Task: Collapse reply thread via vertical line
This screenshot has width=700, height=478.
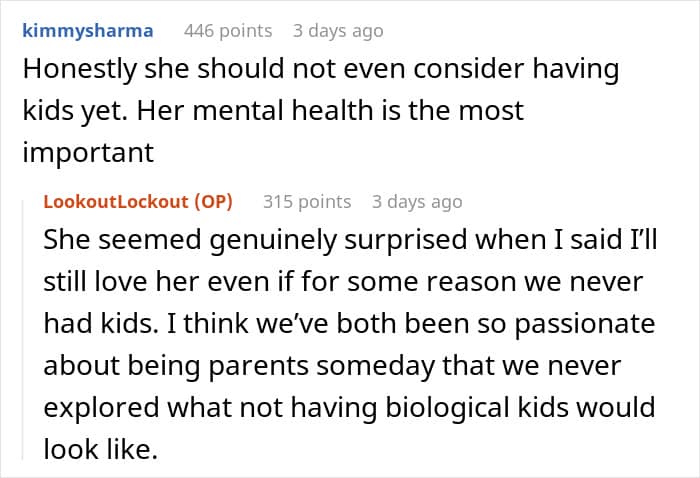Action: click(x=23, y=330)
